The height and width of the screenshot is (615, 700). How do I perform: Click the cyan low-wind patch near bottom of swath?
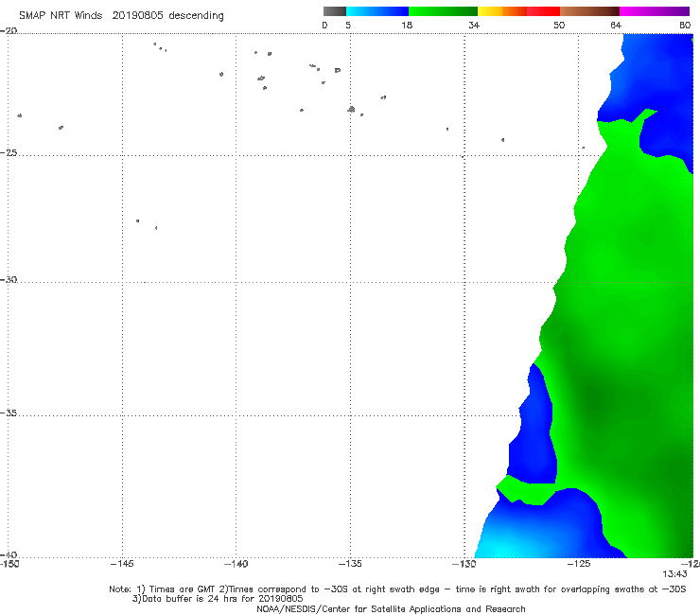click(502, 547)
